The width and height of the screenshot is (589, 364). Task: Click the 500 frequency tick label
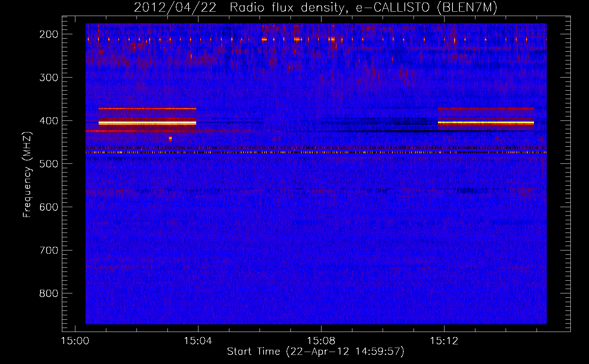49,164
